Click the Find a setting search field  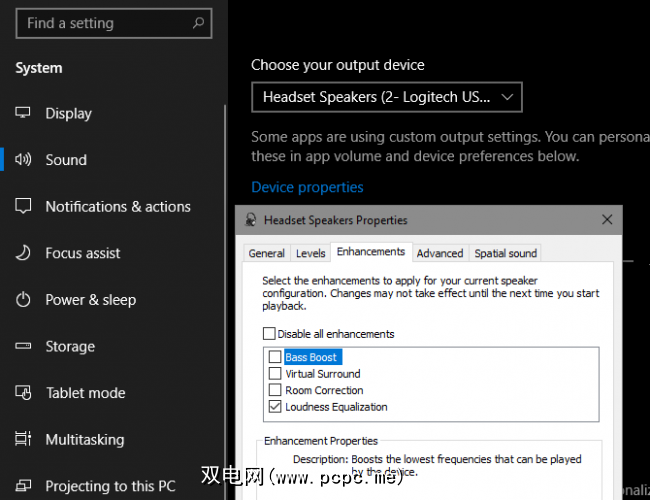point(100,22)
